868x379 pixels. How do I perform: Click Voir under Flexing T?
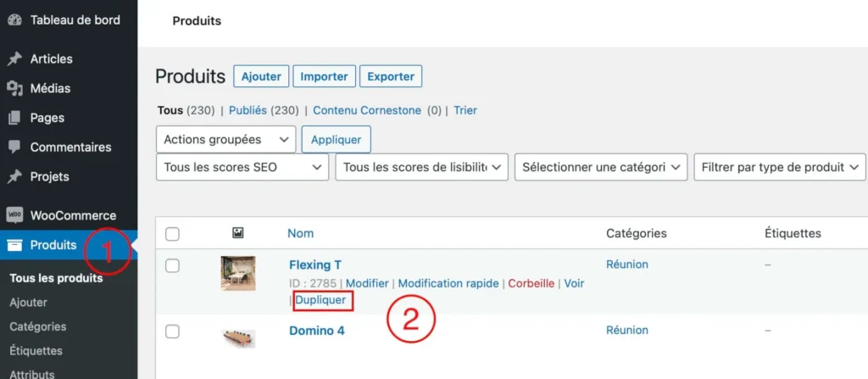(574, 283)
